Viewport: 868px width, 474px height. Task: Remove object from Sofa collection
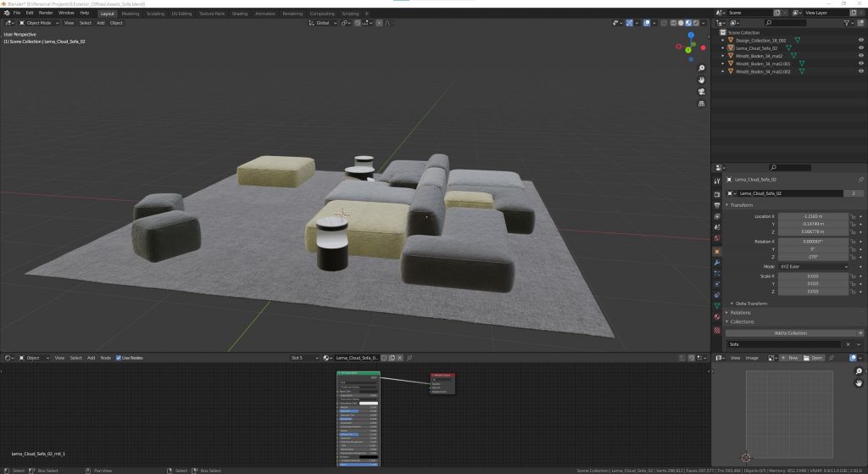click(x=848, y=344)
